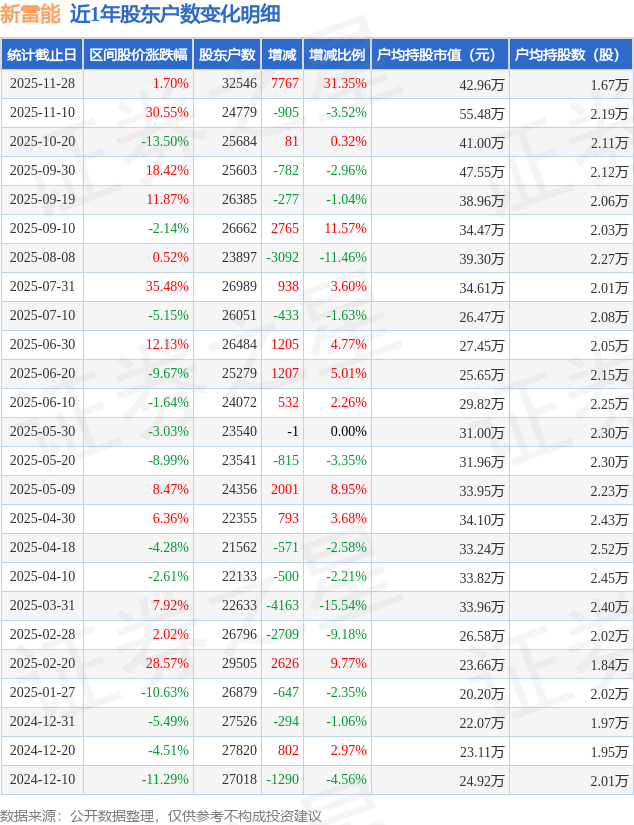Select the 2025-07-31 date row
The height and width of the screenshot is (825, 634).
(41, 287)
